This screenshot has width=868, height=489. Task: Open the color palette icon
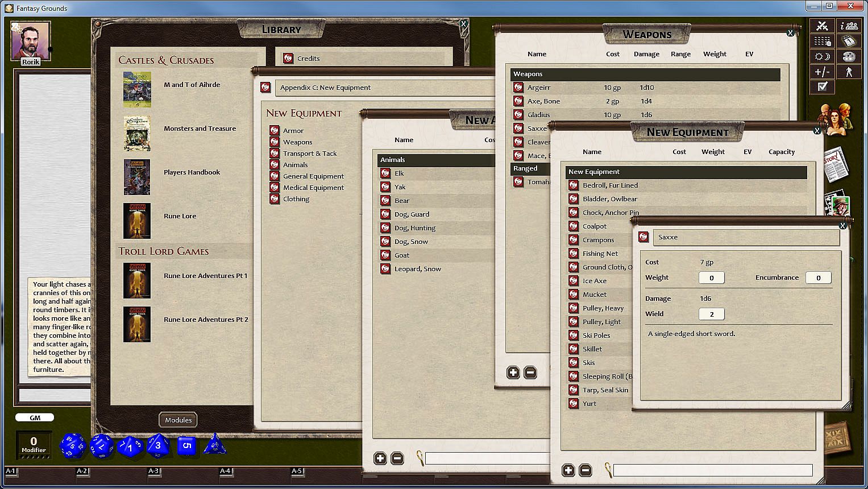coord(849,56)
